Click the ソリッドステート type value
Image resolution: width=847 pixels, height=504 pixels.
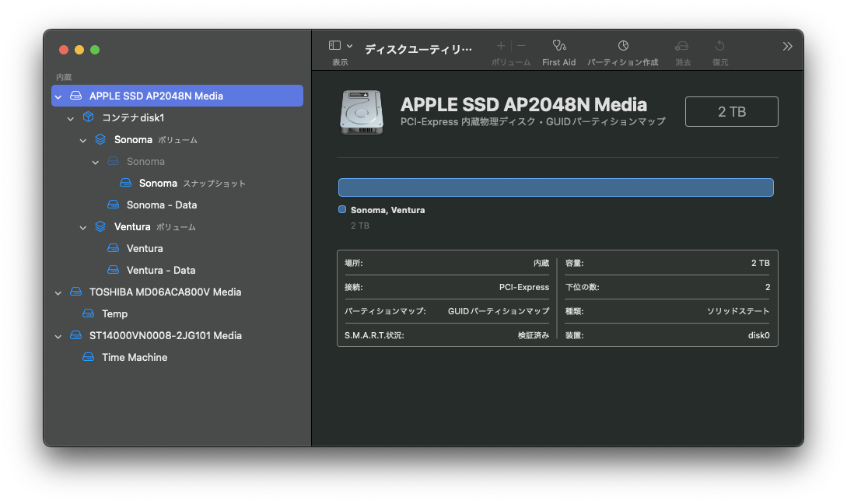click(x=738, y=311)
